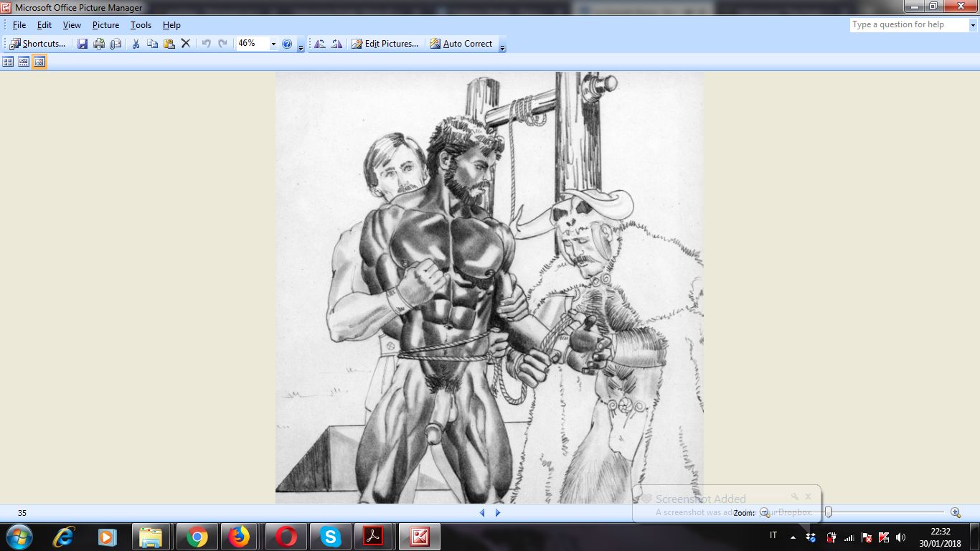Expand the zoom percentage dropdown arrow
The height and width of the screenshot is (551, 980).
[x=273, y=44]
